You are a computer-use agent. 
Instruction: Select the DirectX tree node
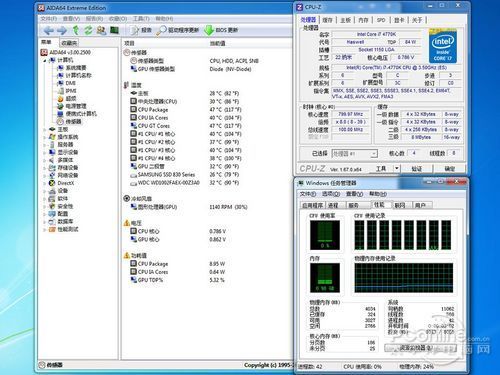(x=62, y=183)
